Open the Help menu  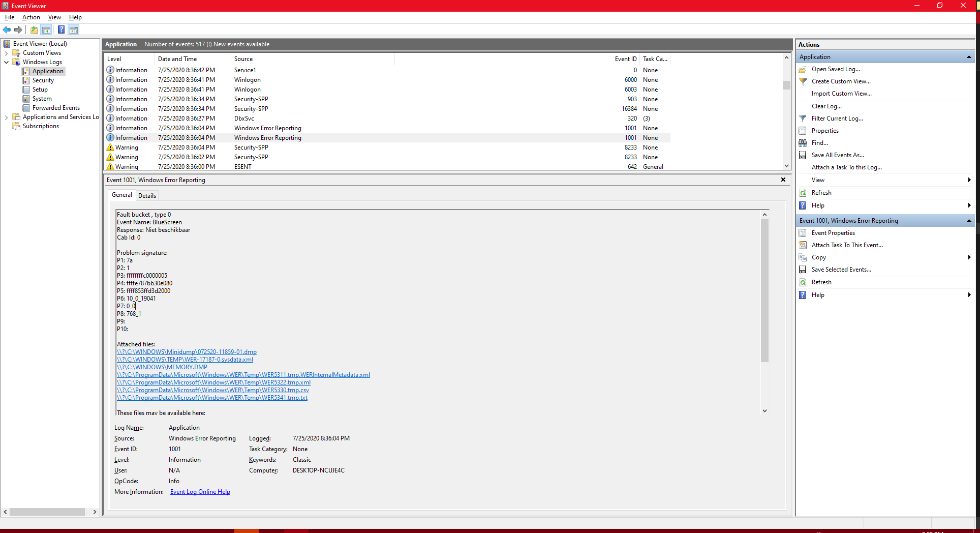coord(75,17)
